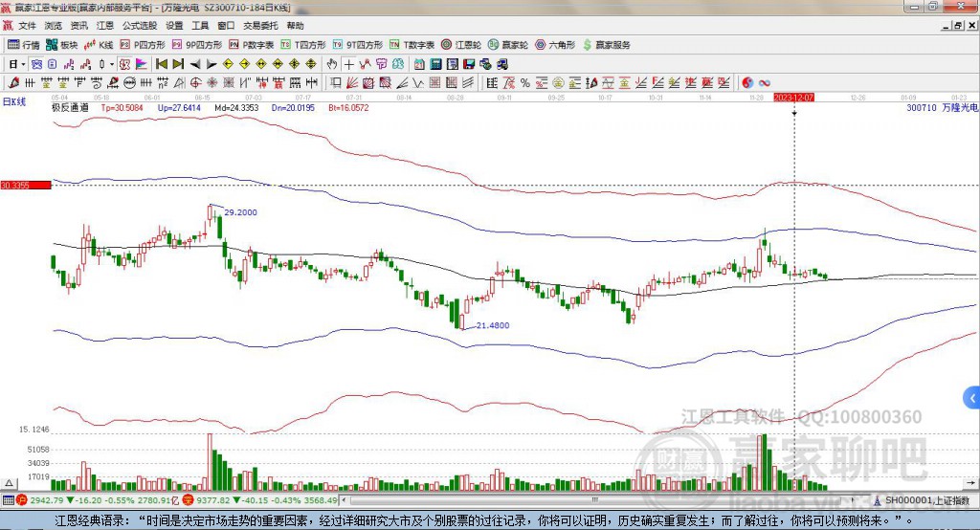Click the 29.2000 high price label
The height and width of the screenshot is (530, 980).
(240, 212)
